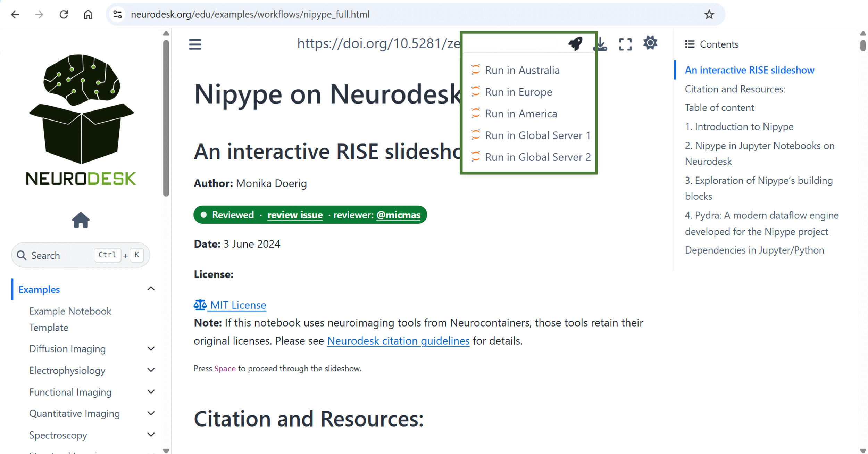
Task: Toggle the light/dark theme icon
Action: coord(650,43)
